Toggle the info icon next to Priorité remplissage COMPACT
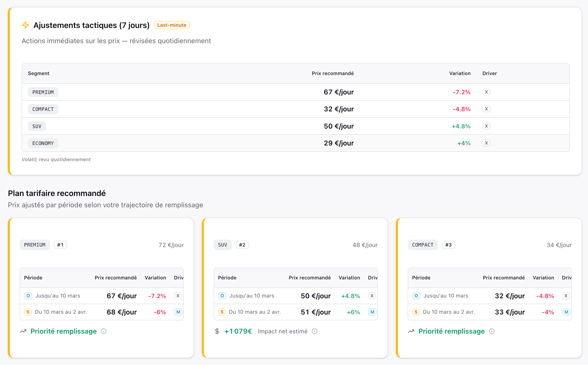 click(x=492, y=331)
